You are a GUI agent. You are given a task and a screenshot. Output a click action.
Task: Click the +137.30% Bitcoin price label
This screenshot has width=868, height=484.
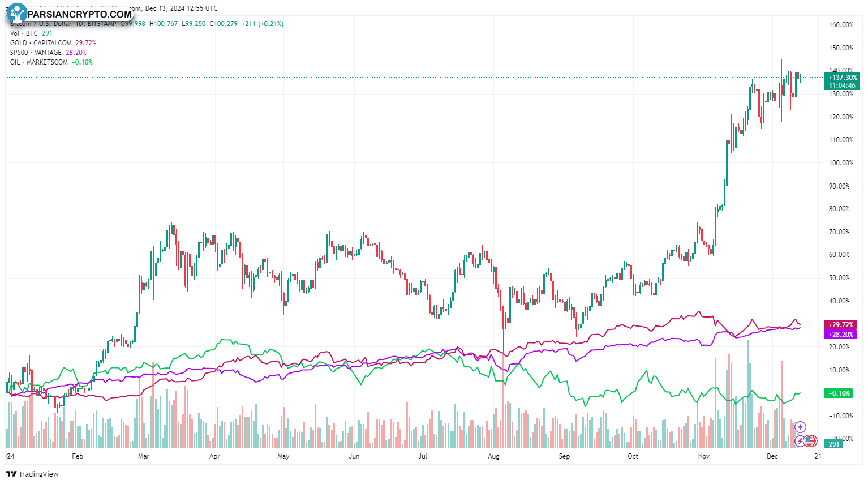[x=842, y=78]
